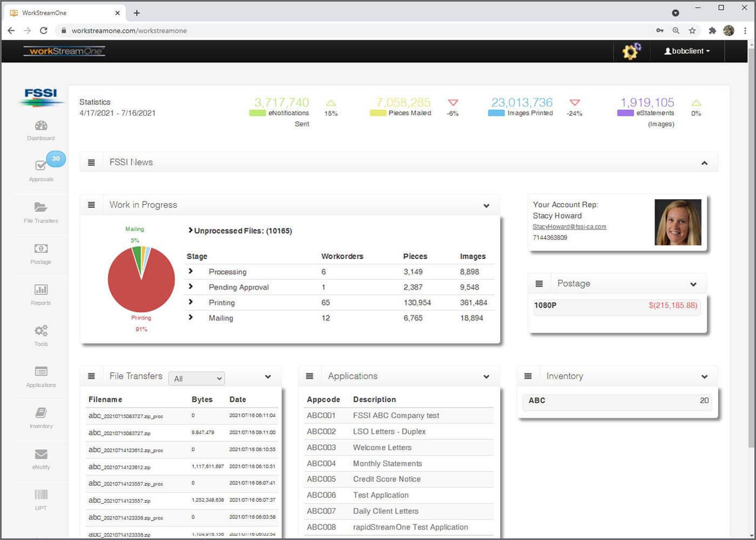Expand the Printing stage row

(x=191, y=302)
